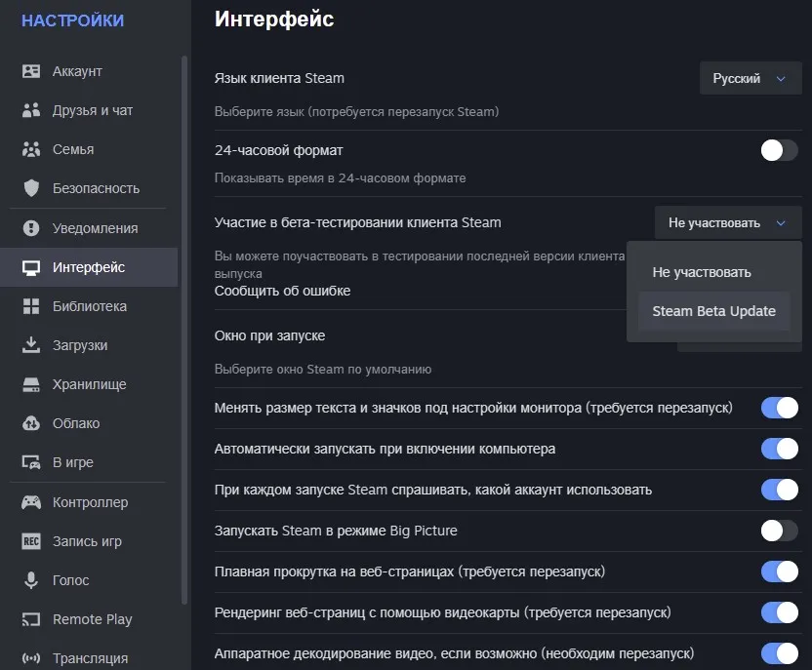Viewport: 812px width, 670px height.
Task: Click the Семья family icon
Action: pyautogui.click(x=31, y=149)
